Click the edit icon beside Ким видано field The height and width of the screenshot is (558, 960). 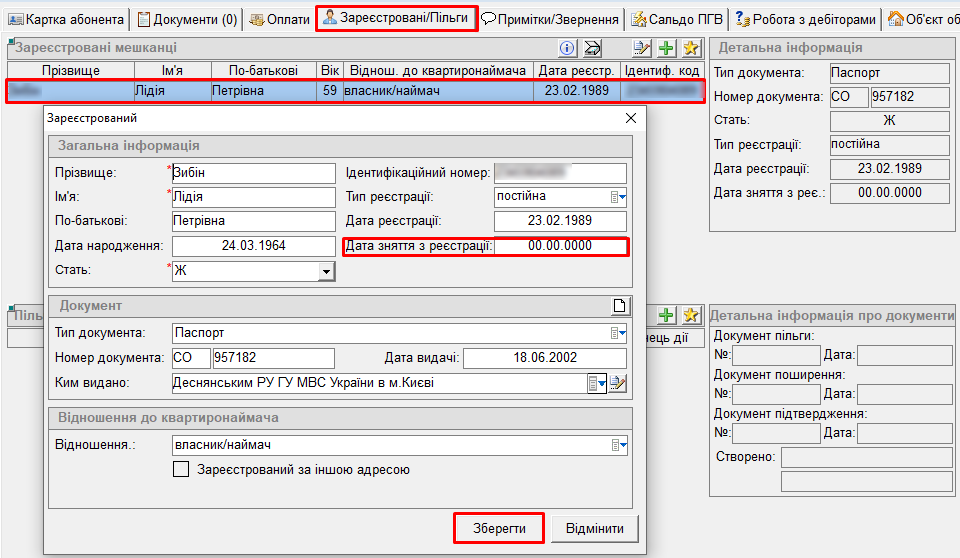(619, 383)
